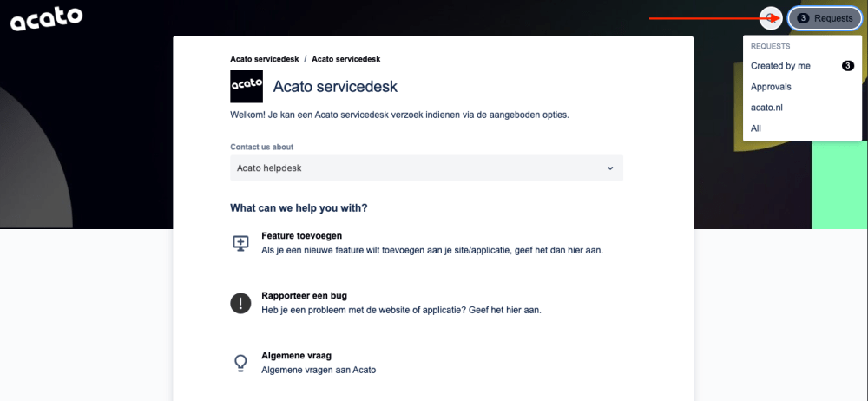The height and width of the screenshot is (401, 868).
Task: Click the acato logo in the header
Action: pyautogui.click(x=47, y=18)
